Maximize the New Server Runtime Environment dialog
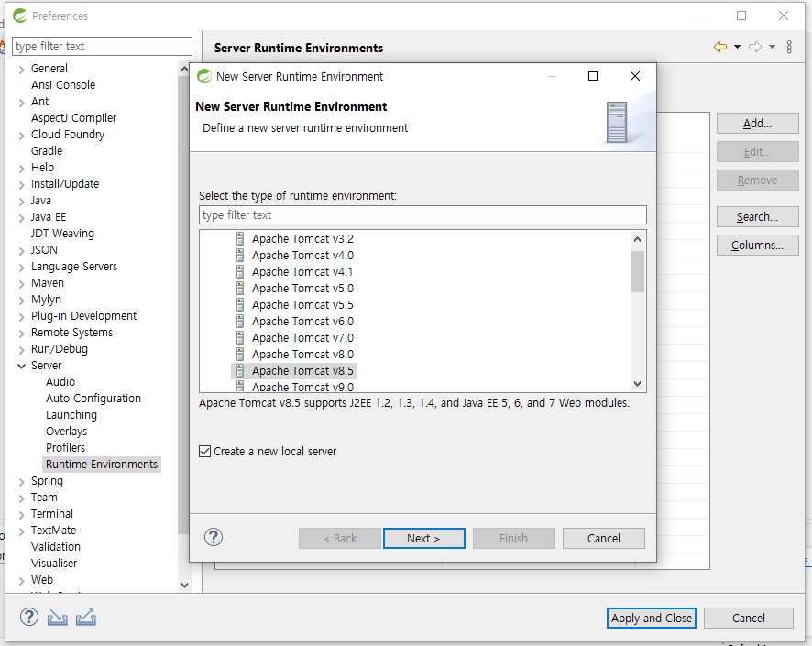The height and width of the screenshot is (646, 812). click(593, 76)
